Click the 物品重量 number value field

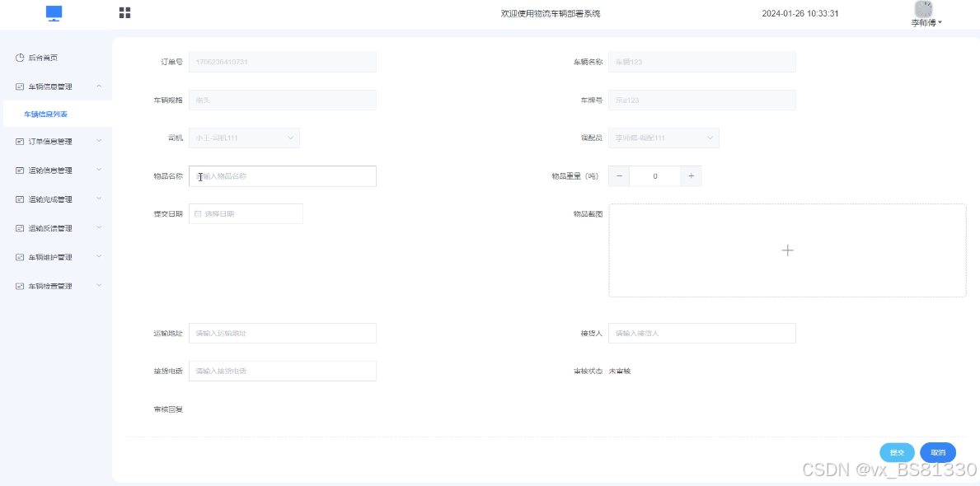(655, 176)
